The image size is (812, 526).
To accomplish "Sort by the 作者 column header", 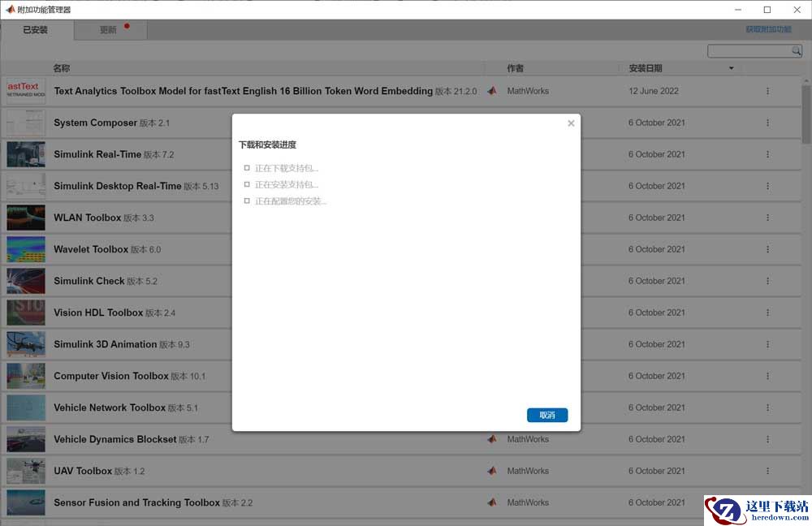I will coord(516,68).
